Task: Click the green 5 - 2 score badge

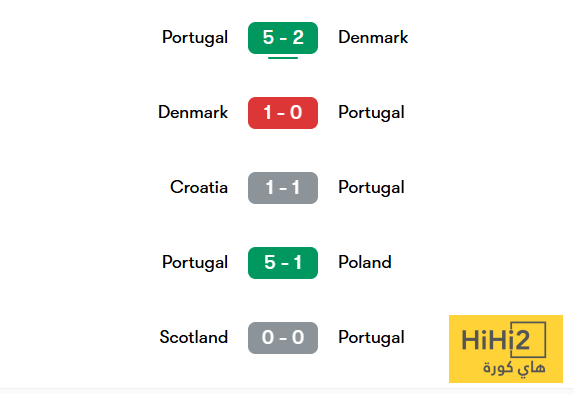Action: pyautogui.click(x=283, y=38)
